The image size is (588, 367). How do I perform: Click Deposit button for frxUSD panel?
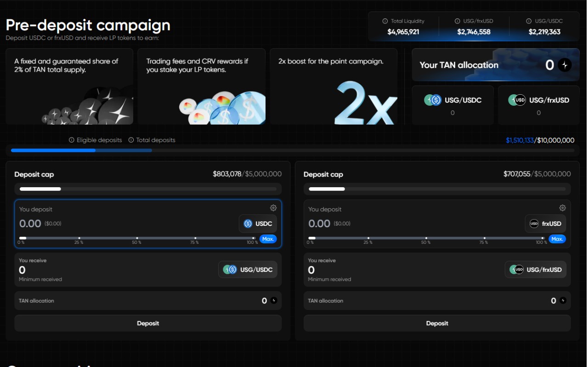click(x=437, y=323)
